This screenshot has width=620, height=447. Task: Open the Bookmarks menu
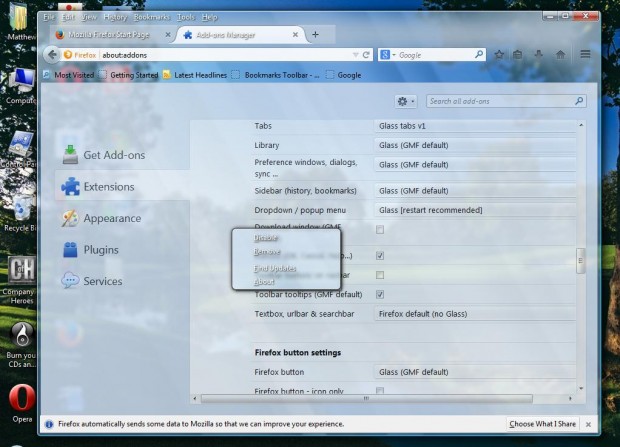coord(151,17)
